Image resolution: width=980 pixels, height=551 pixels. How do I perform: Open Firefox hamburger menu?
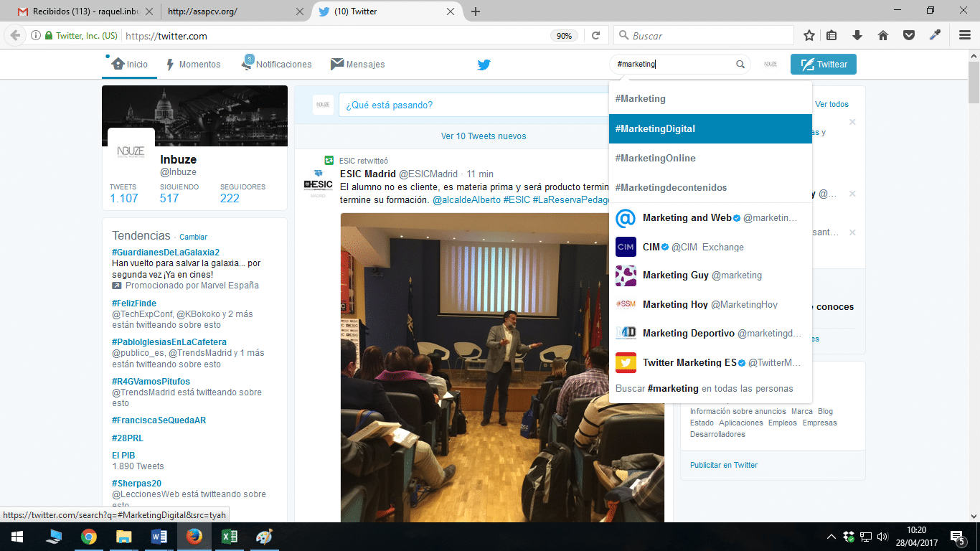(x=965, y=35)
